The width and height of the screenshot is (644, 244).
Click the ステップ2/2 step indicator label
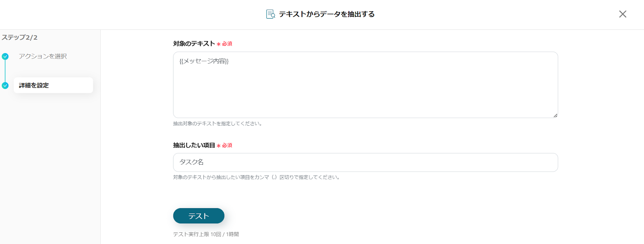coord(20,37)
